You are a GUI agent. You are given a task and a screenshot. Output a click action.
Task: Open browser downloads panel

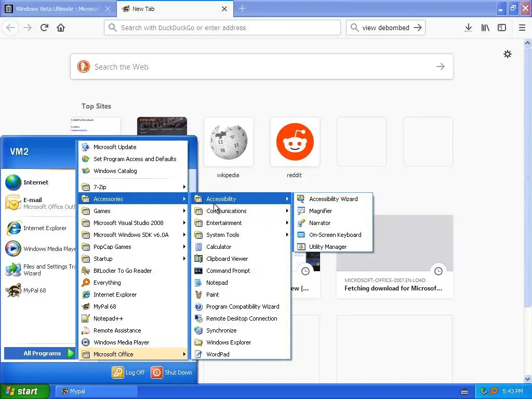point(468,28)
